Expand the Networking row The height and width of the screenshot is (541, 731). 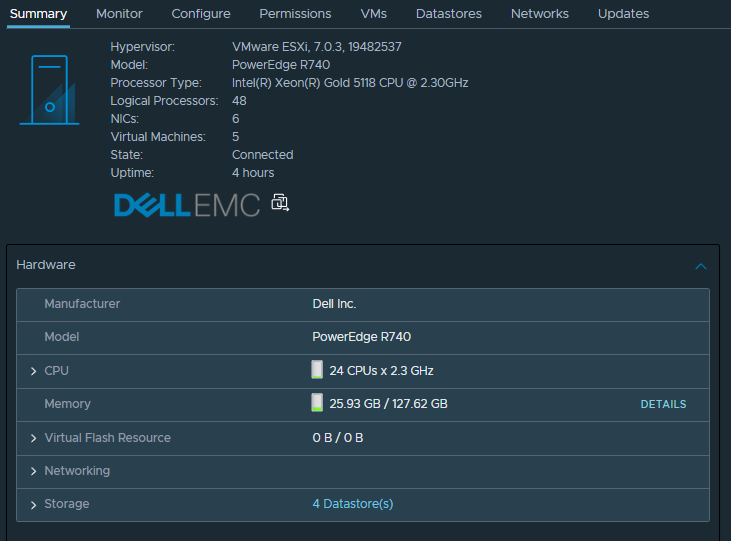tap(34, 472)
